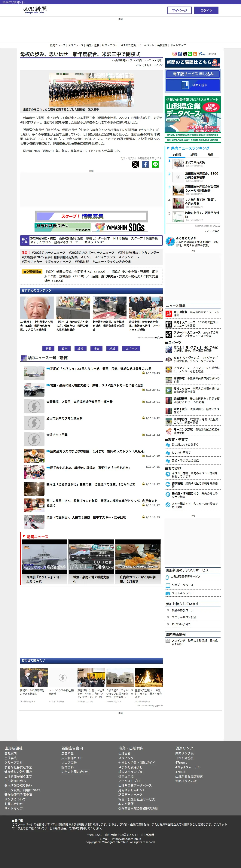
Task: Click the ふるさとだより logo icon
Action: [170, 241]
